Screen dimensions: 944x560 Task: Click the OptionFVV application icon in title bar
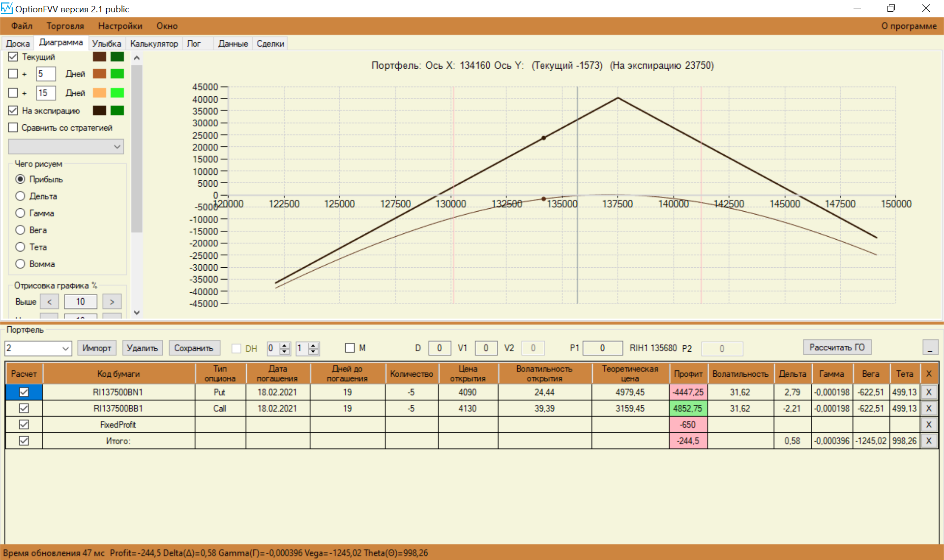(x=7, y=8)
